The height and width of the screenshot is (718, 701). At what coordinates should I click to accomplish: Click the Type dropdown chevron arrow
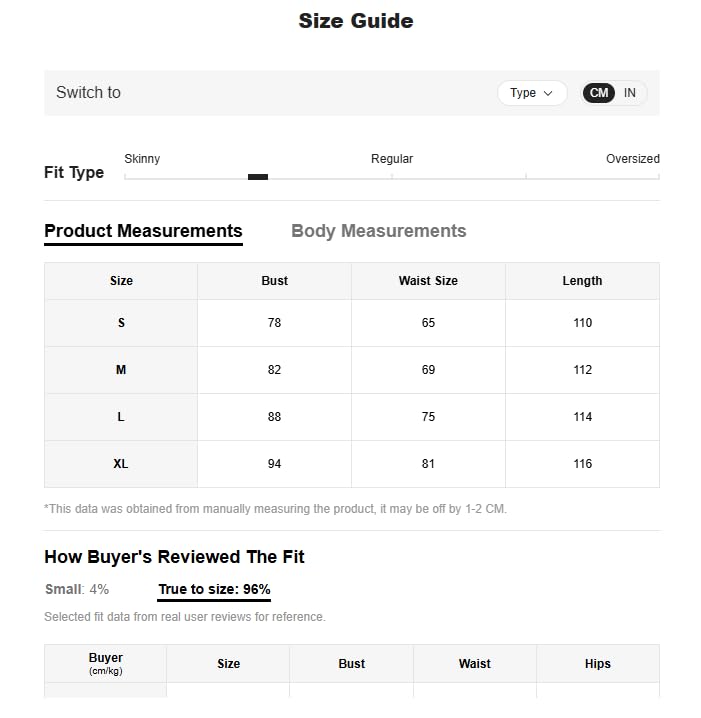click(x=547, y=93)
